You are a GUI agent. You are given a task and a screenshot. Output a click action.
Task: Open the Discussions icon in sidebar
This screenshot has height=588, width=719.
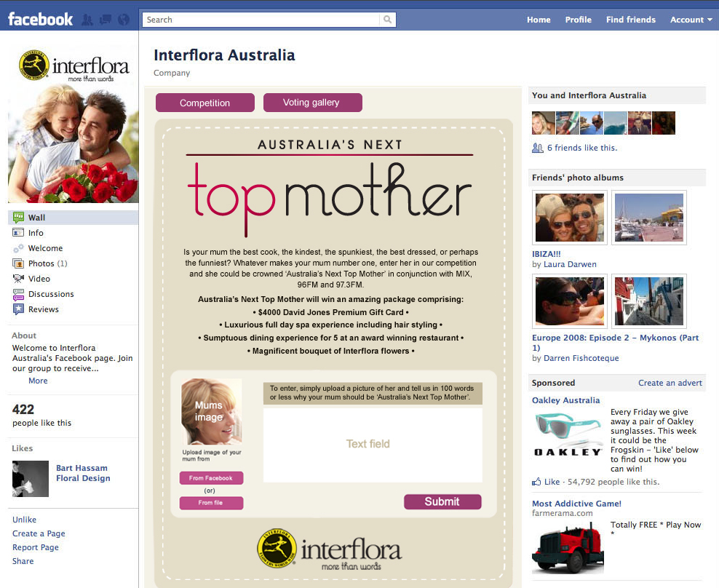(x=18, y=294)
